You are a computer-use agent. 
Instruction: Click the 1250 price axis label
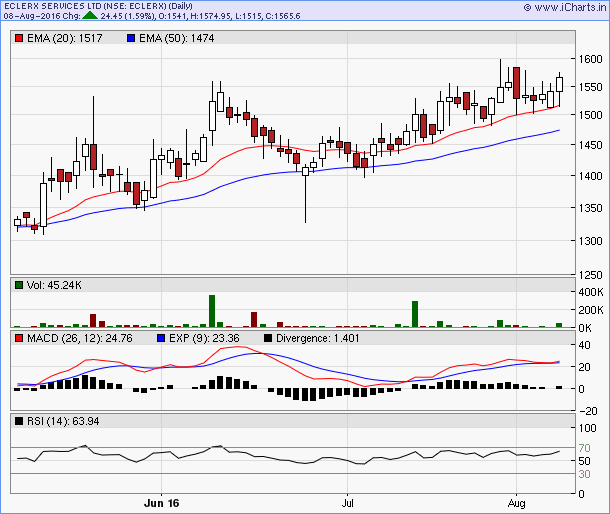(590, 275)
